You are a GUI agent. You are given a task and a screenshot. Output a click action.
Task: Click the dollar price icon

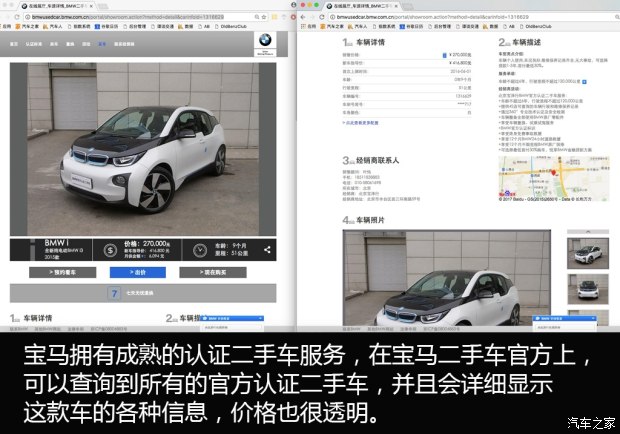coord(110,250)
